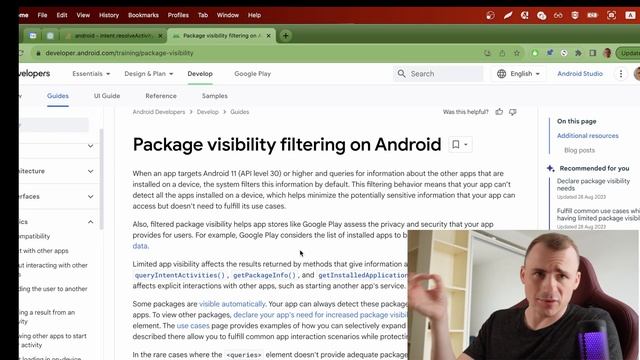Close the Package visibility filtering tab

click(x=268, y=36)
